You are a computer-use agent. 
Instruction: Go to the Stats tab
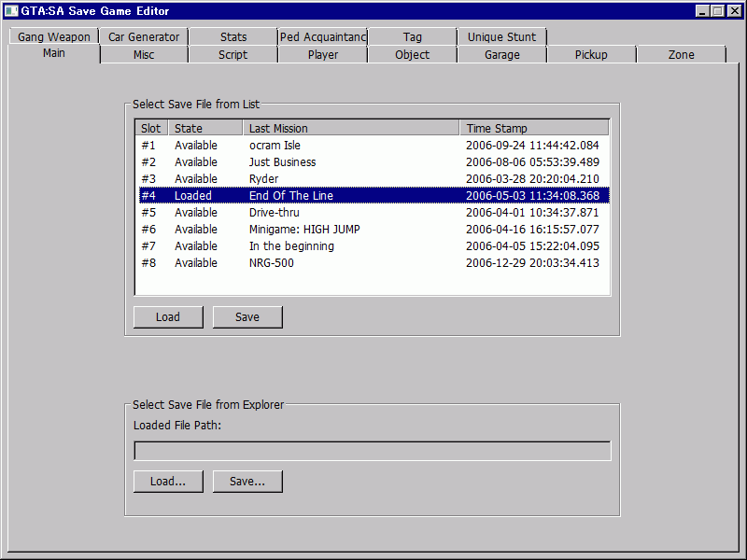coord(233,36)
